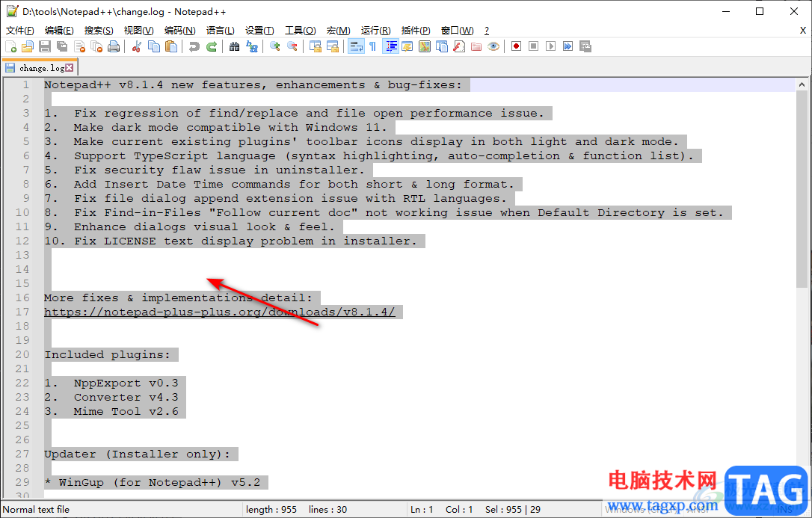The height and width of the screenshot is (518, 812).
Task: Open the 语言(L) menu
Action: [x=220, y=31]
